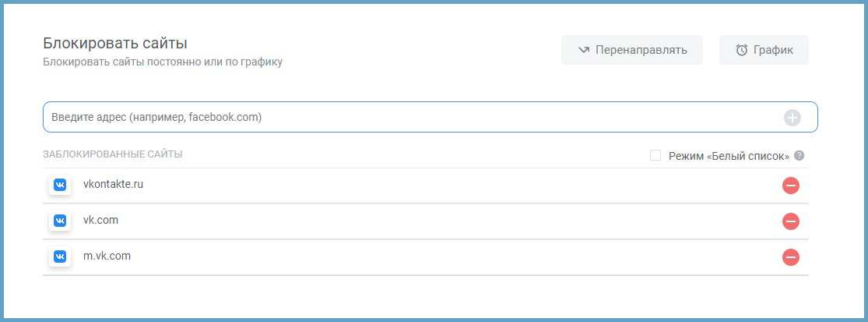Click the plus icon to add a site
Screen dimensions: 868x322
(792, 118)
